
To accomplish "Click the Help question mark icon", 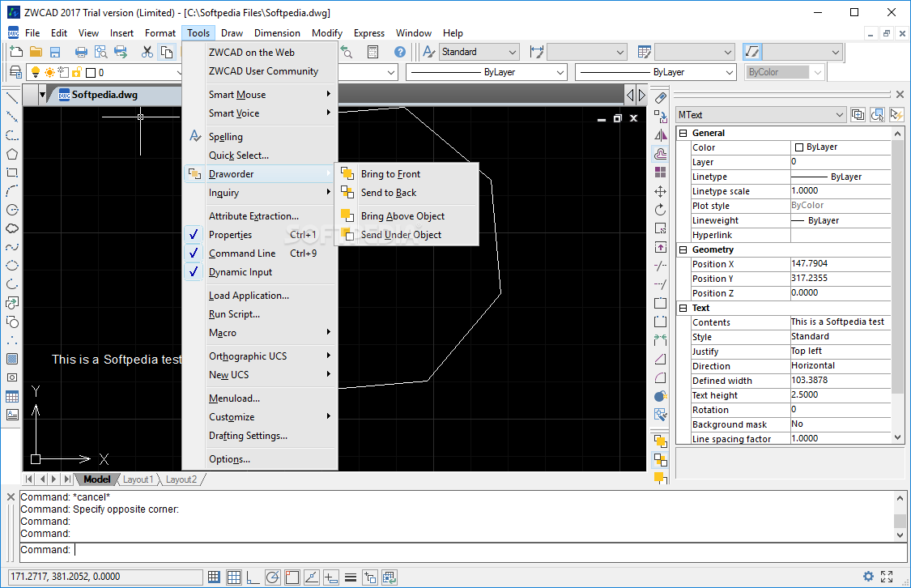I will click(400, 52).
